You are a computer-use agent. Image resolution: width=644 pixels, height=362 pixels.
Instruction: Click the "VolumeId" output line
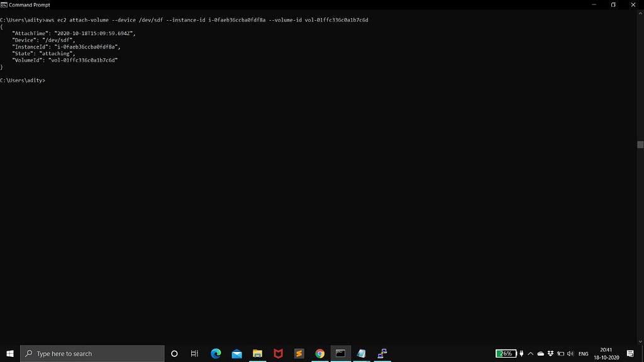tap(65, 60)
